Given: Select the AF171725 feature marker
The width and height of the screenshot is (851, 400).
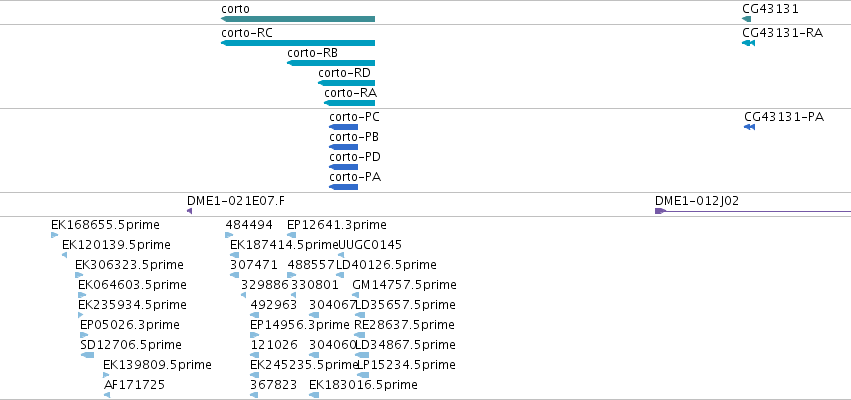Looking at the screenshot, I should tap(107, 395).
